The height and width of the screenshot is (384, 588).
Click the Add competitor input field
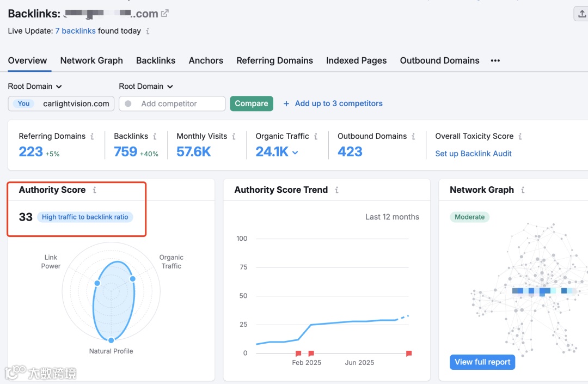(172, 103)
